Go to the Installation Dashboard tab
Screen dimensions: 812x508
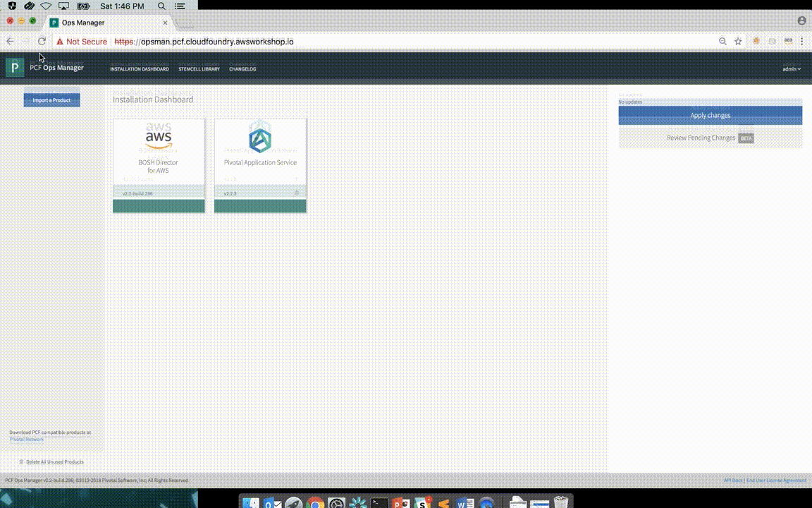pyautogui.click(x=140, y=69)
